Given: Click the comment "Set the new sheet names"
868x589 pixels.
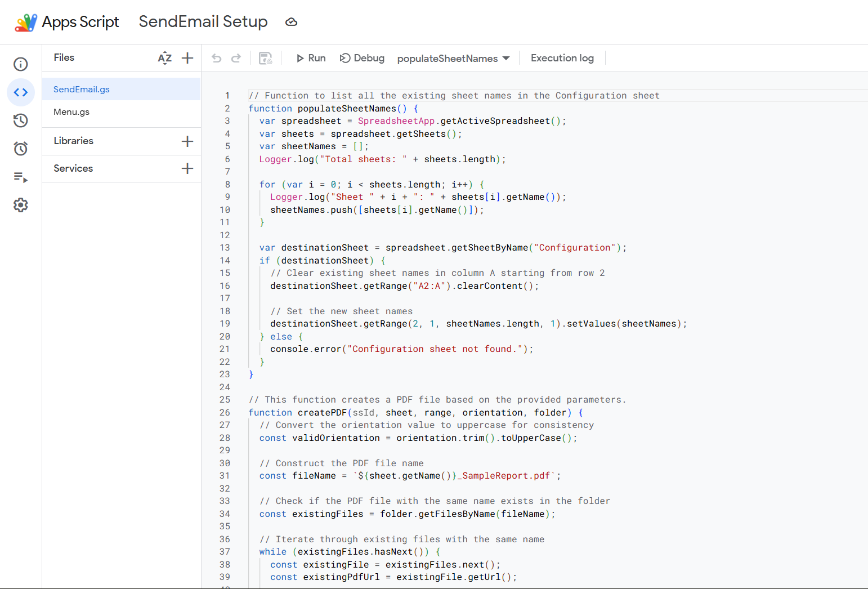Looking at the screenshot, I should [342, 311].
